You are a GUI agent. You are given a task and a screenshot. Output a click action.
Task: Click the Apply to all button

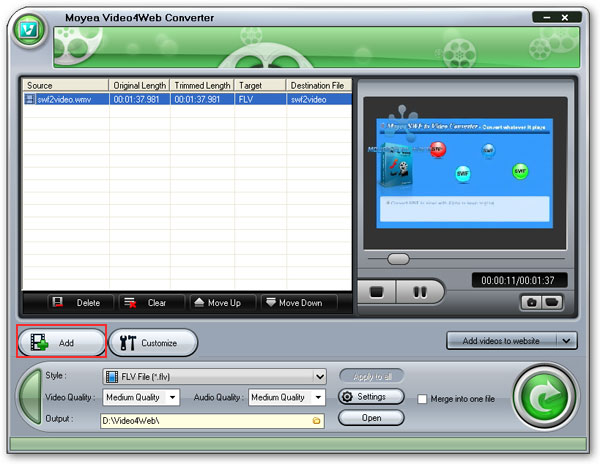click(372, 376)
